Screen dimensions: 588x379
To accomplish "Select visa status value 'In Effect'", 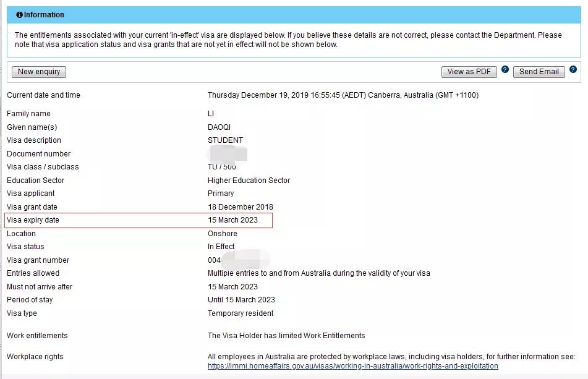I will click(221, 247).
